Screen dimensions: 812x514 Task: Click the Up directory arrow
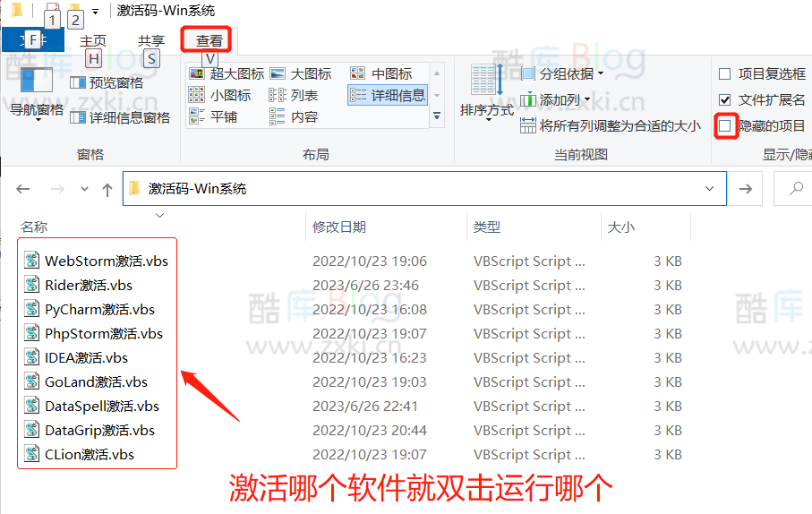pyautogui.click(x=107, y=189)
